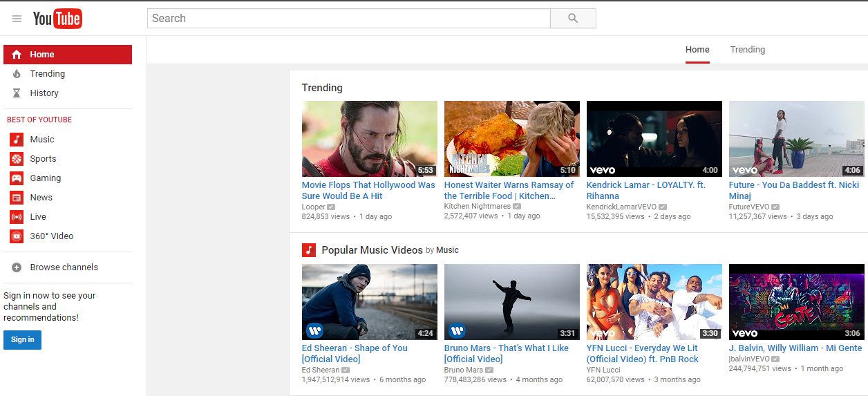Click the Browse channels plus icon

click(17, 267)
